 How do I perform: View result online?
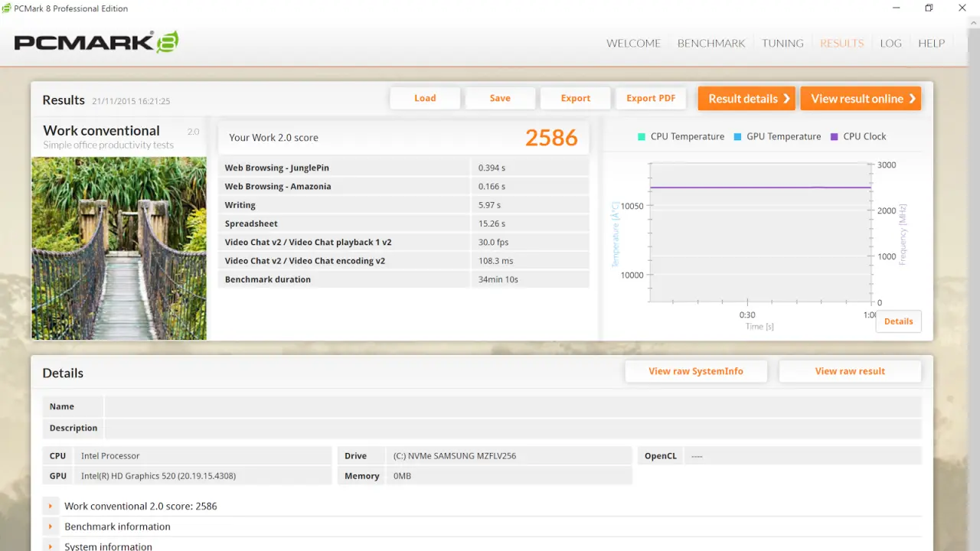[861, 98]
